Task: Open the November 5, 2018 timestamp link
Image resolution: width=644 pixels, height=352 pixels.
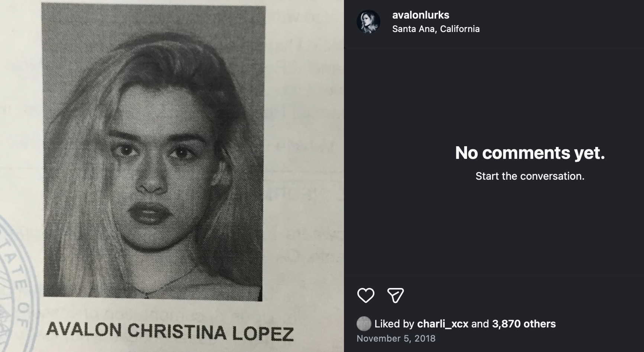Action: tap(396, 338)
